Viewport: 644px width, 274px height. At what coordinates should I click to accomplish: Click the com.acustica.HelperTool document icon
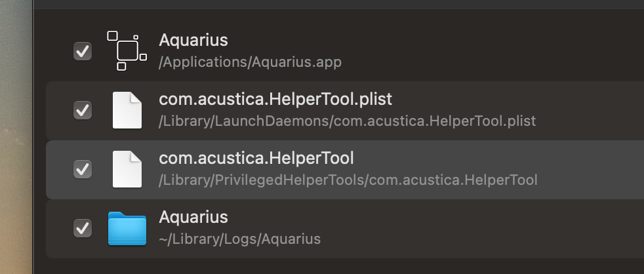[x=127, y=169]
